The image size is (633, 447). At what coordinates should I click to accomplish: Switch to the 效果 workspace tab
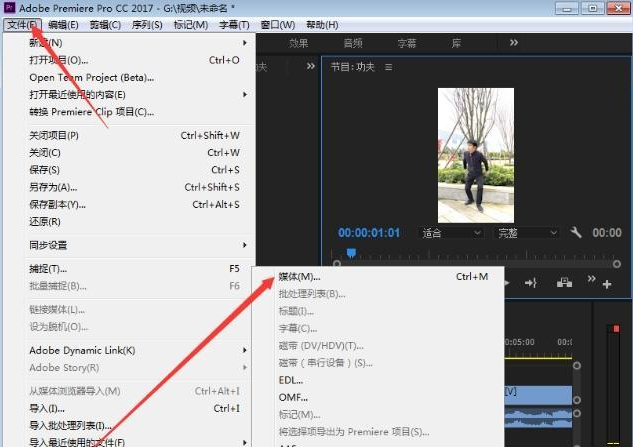[x=299, y=43]
